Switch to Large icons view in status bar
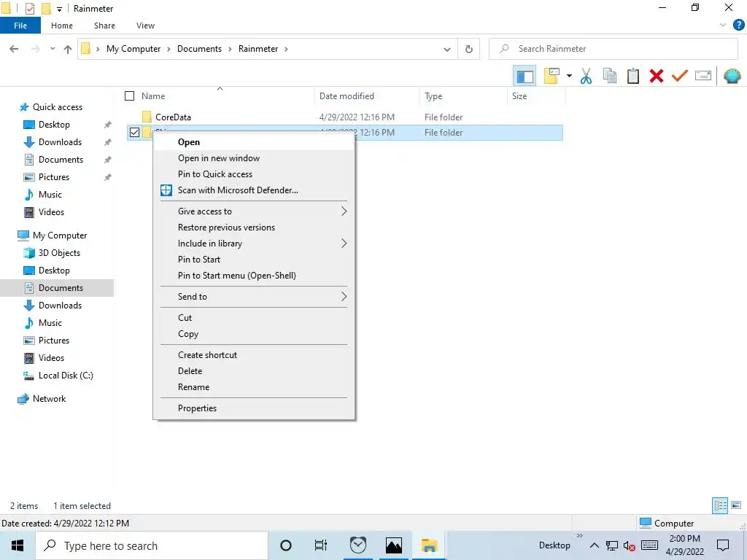 point(736,505)
